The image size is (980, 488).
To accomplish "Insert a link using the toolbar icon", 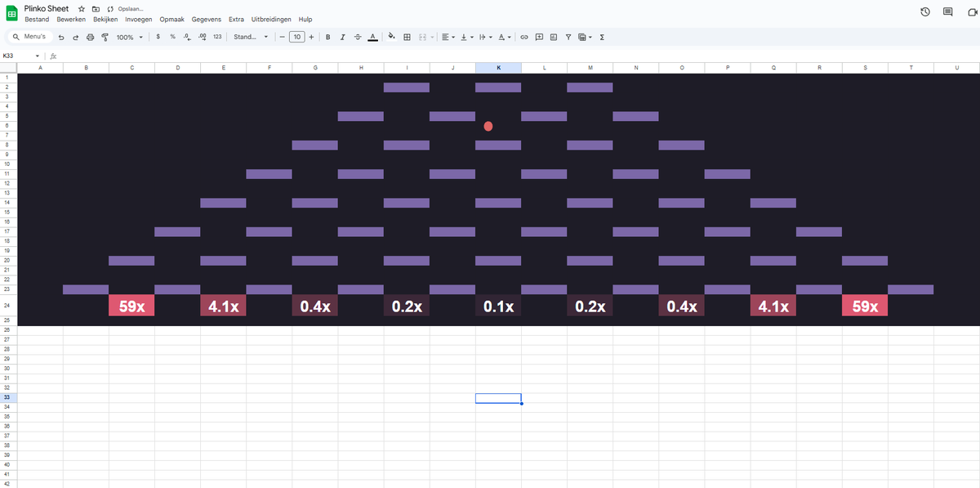I will [x=523, y=37].
